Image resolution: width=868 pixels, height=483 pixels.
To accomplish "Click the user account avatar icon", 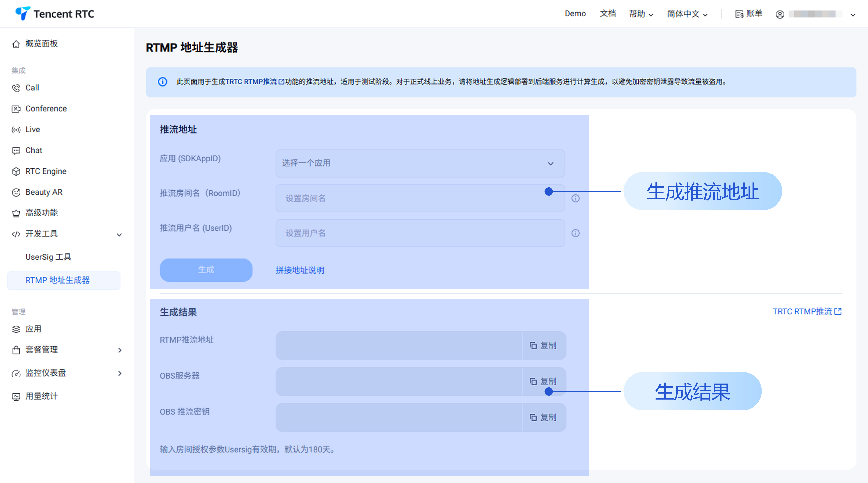I will [780, 14].
